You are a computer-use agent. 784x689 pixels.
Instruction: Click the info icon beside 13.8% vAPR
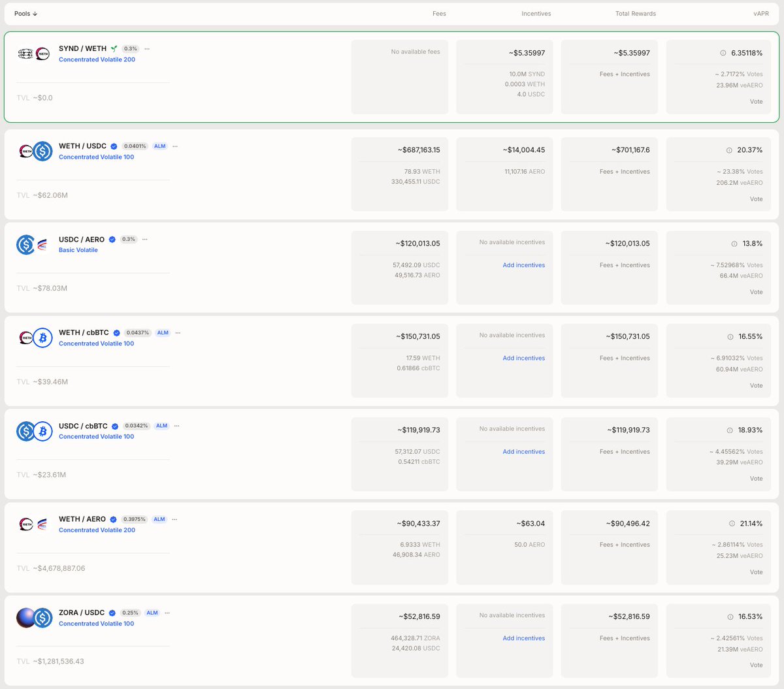point(734,244)
